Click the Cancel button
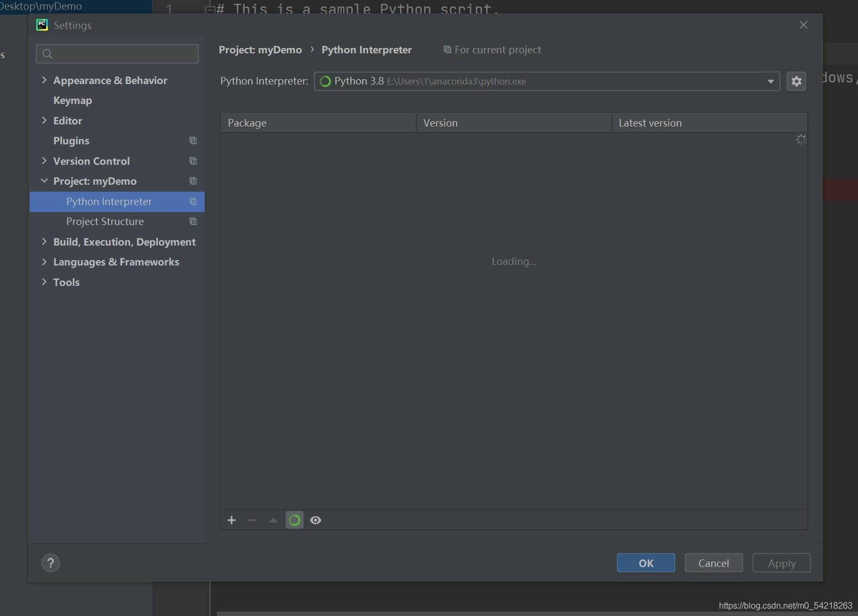The width and height of the screenshot is (858, 616). (x=714, y=563)
